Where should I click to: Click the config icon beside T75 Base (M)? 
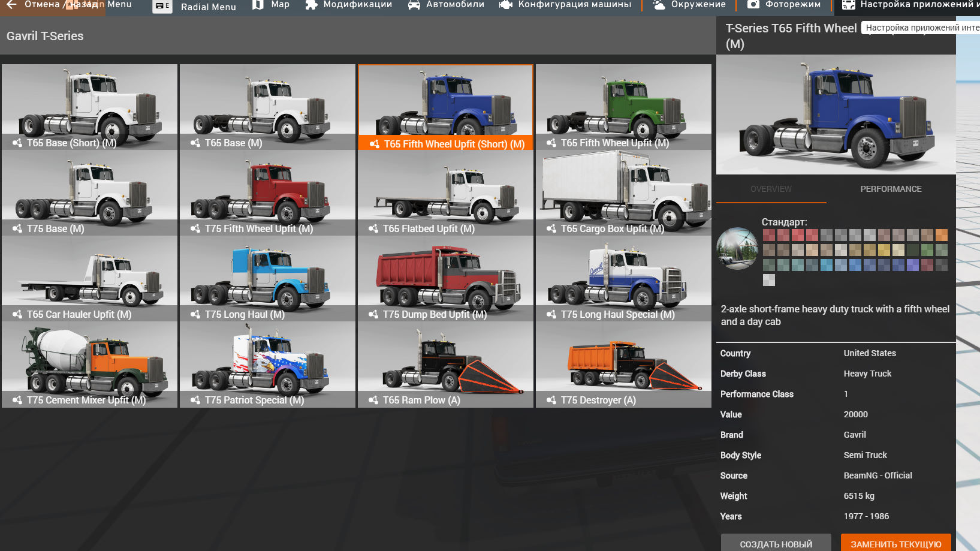pos(17,228)
